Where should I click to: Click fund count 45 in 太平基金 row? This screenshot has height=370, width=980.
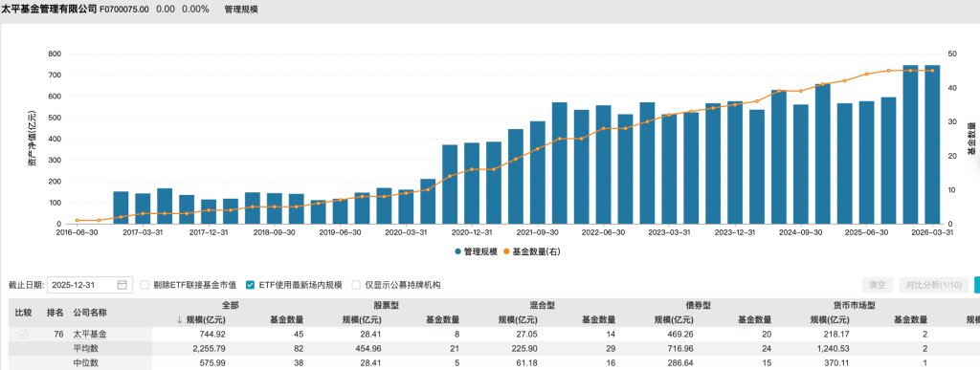[299, 334]
